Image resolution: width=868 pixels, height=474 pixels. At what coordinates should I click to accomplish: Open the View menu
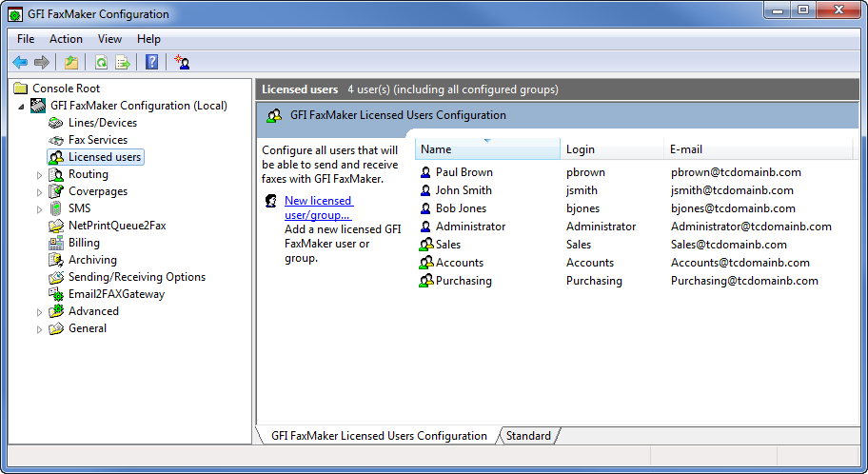coord(109,39)
